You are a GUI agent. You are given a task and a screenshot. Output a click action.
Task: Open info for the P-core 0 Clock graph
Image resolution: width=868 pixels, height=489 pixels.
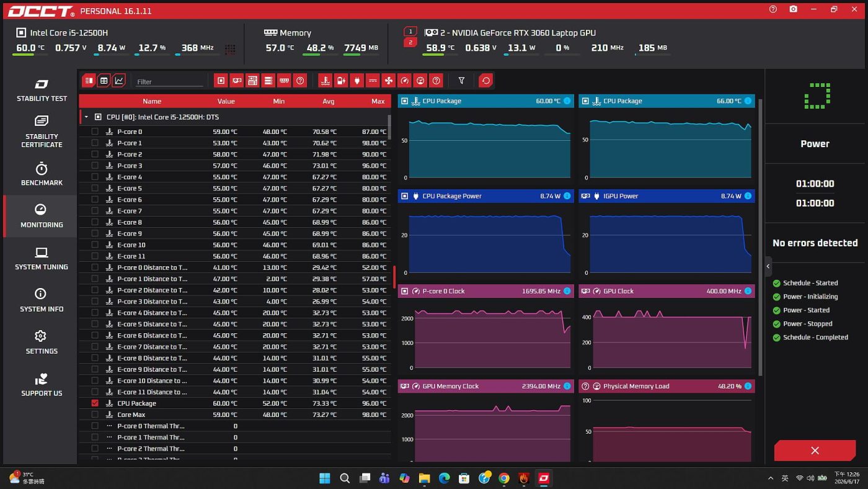click(567, 291)
